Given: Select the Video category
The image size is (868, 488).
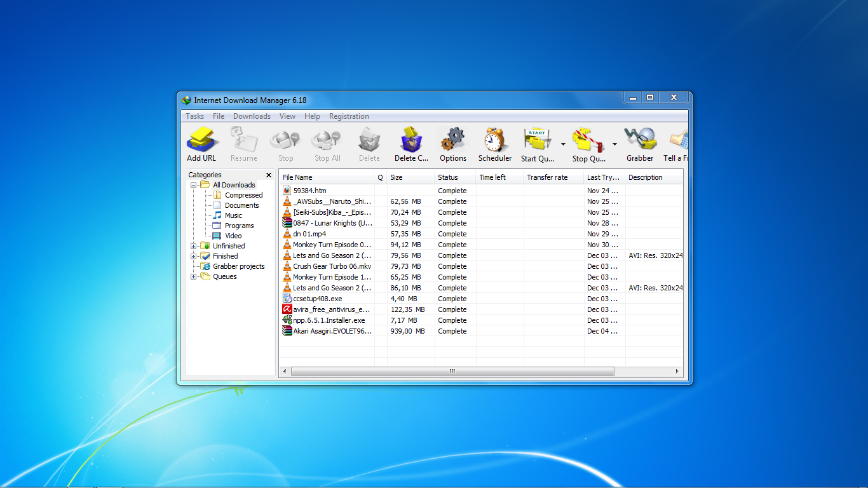Looking at the screenshot, I should pyautogui.click(x=233, y=236).
